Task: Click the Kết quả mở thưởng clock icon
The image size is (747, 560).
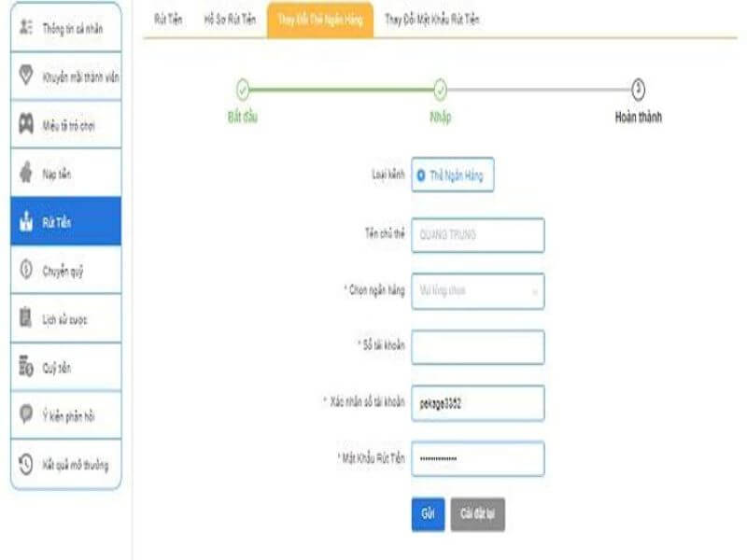Action: [26, 465]
